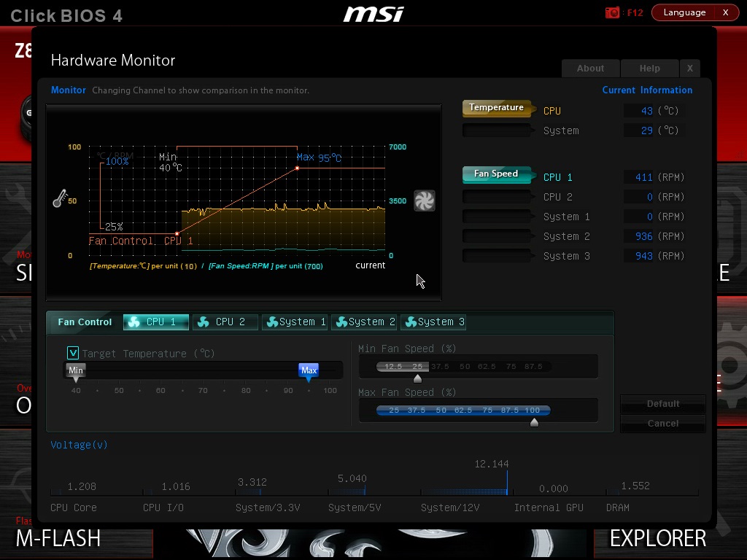Click the CPU I/O voltage 1.016
The height and width of the screenshot is (560, 747).
coord(175,486)
